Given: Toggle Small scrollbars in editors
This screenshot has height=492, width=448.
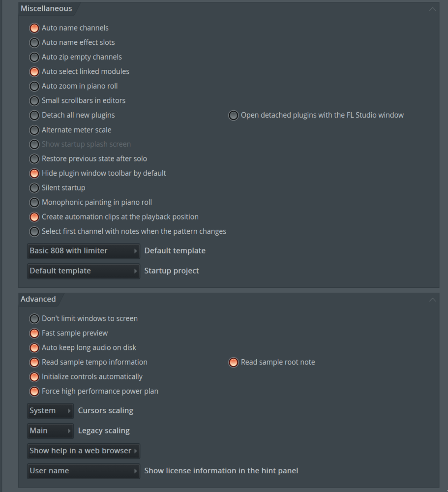Looking at the screenshot, I should coord(34,101).
